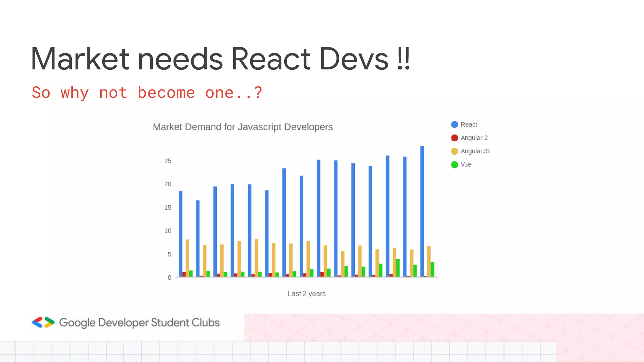Click the last green Vue bar in the chart
The width and height of the screenshot is (644, 362).
(x=432, y=269)
